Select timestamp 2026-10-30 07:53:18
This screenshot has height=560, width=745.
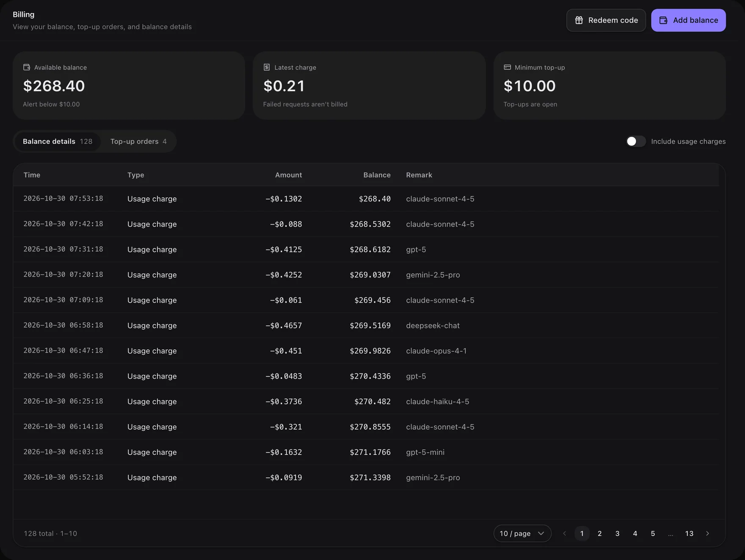pos(63,199)
